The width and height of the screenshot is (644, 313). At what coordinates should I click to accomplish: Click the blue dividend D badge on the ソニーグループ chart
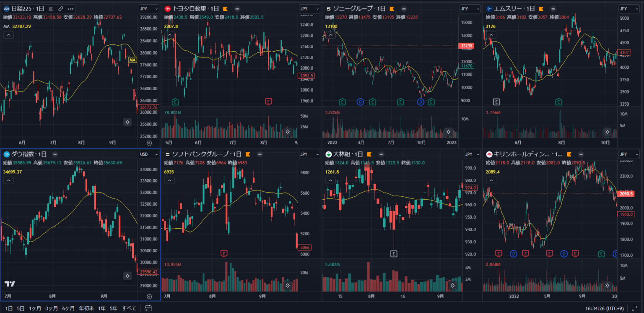(360, 102)
